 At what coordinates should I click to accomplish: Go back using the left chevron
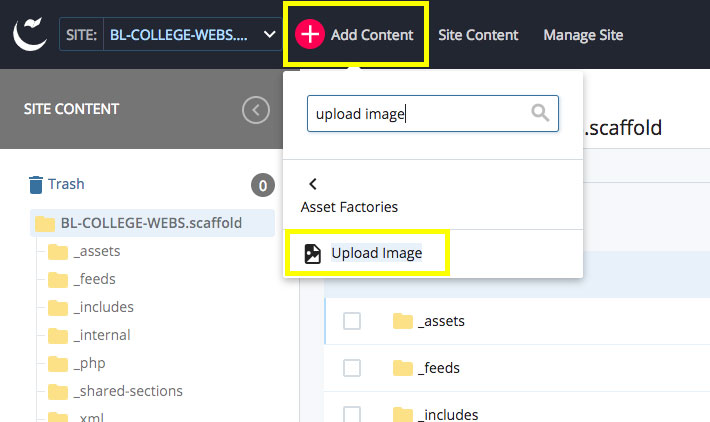point(313,184)
